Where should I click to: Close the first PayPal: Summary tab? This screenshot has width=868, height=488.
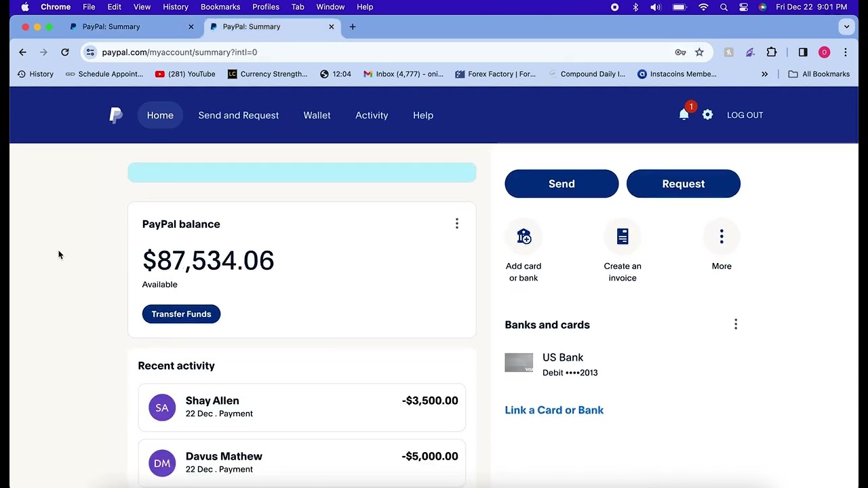191,27
